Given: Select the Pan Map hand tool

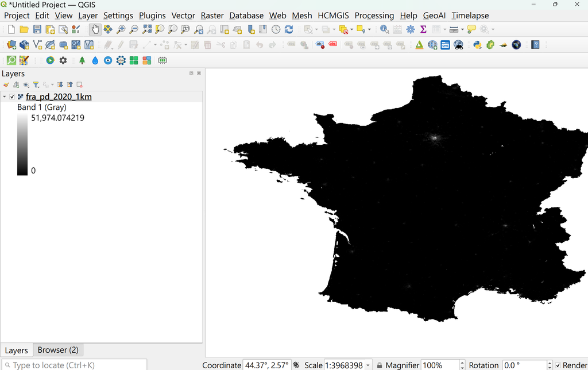Looking at the screenshot, I should click(95, 29).
